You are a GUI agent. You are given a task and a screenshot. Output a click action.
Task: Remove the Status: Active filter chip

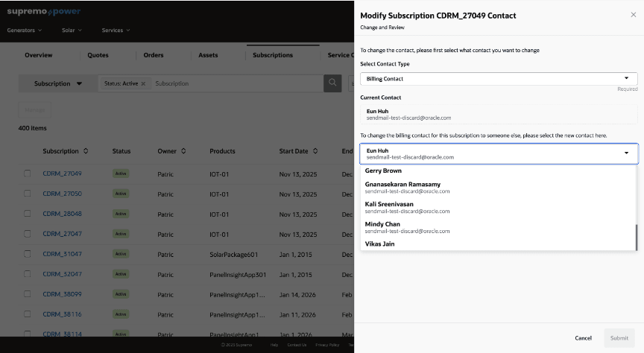pyautogui.click(x=143, y=83)
